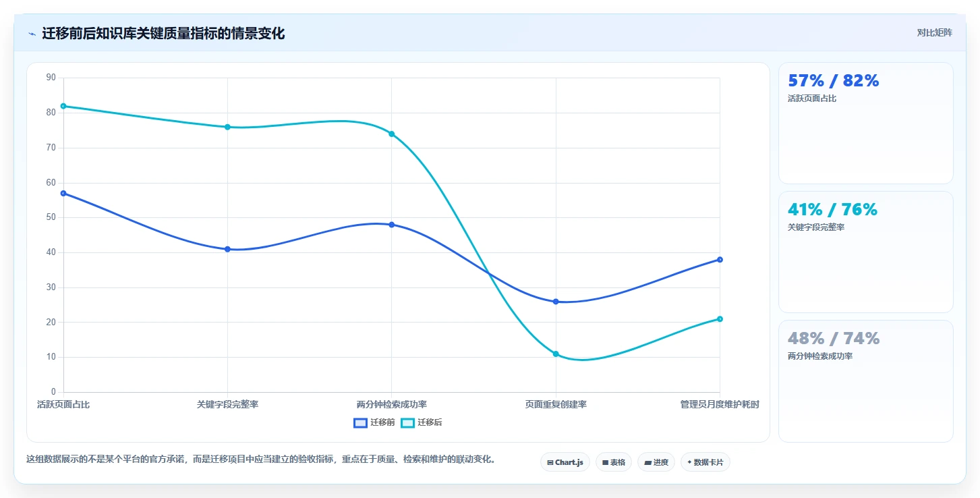Screen dimensions: 980x498
Task: Click the 迁移前 point at 关键字段完整率 (41)
Action: [227, 249]
